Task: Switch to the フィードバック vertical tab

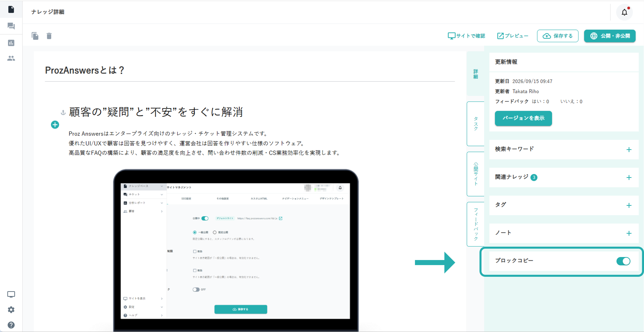Action: click(475, 224)
